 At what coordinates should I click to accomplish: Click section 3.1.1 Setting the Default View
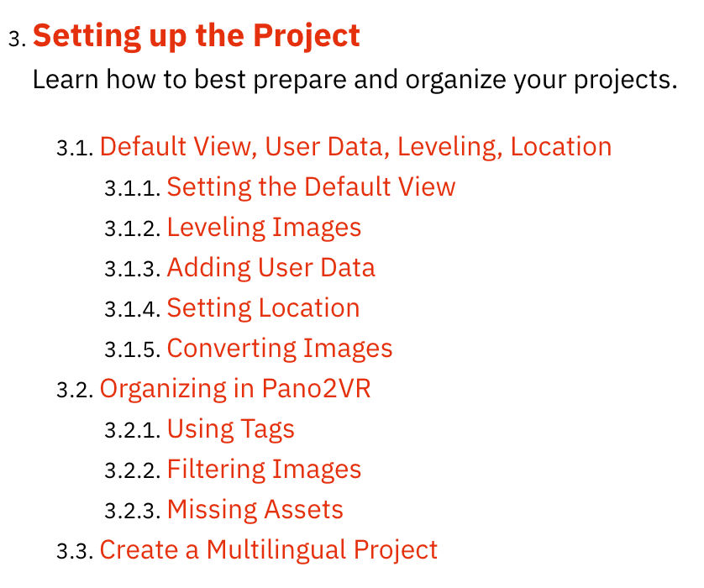click(x=311, y=186)
